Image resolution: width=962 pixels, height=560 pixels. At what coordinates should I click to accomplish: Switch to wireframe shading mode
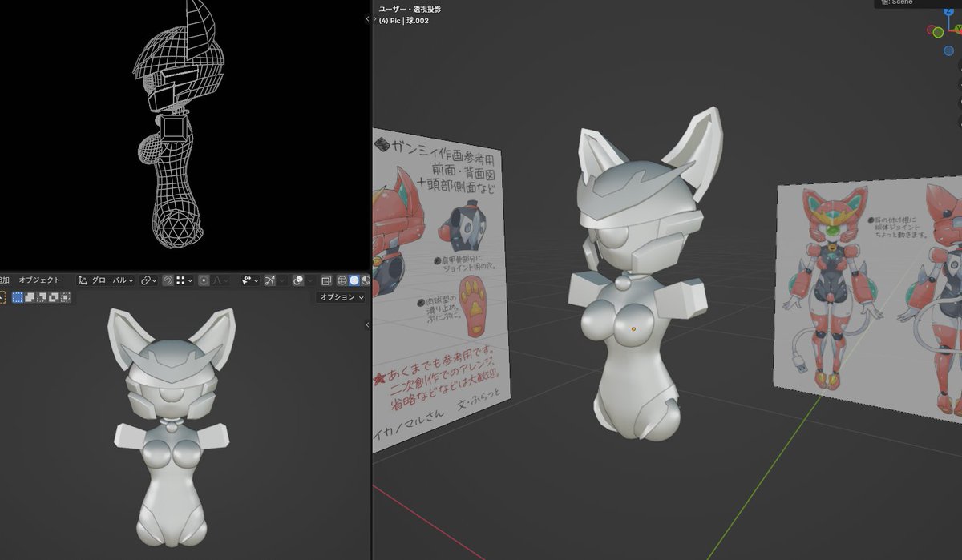point(342,280)
